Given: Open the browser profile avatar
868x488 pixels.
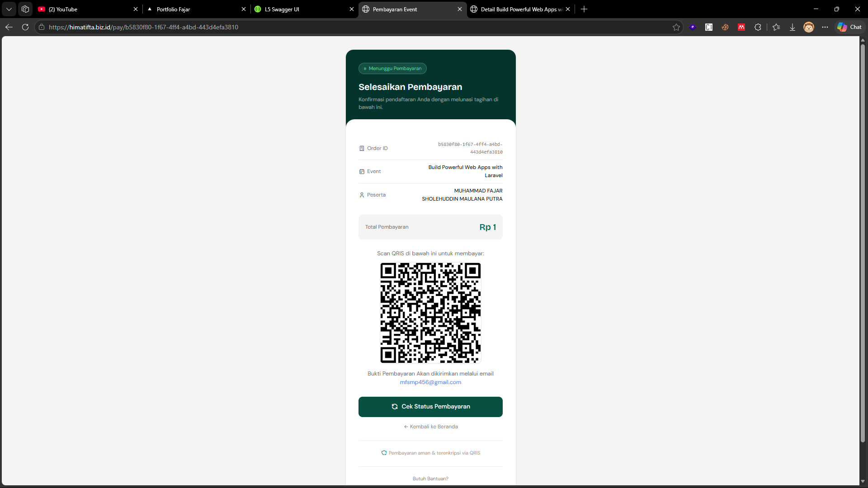Looking at the screenshot, I should 809,27.
